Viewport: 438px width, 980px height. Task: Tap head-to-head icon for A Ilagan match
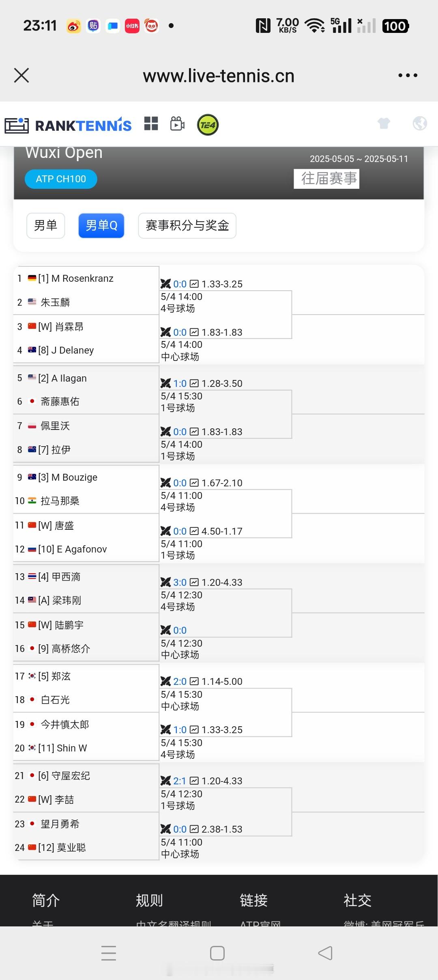(165, 383)
